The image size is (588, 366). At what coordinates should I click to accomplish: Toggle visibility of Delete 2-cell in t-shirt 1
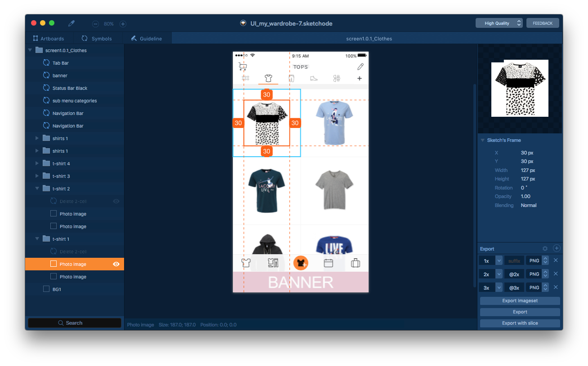(x=116, y=252)
